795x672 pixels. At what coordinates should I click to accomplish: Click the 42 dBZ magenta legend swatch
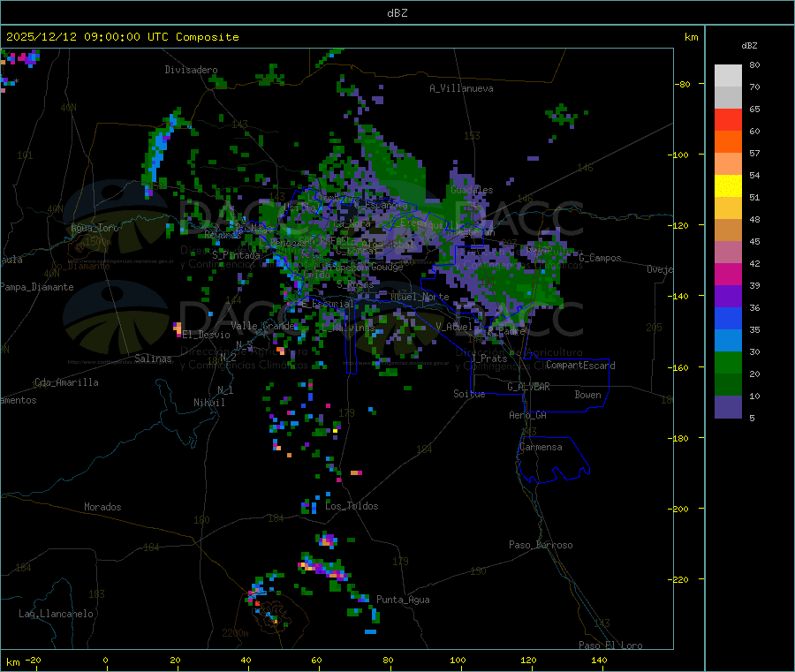pos(728,274)
